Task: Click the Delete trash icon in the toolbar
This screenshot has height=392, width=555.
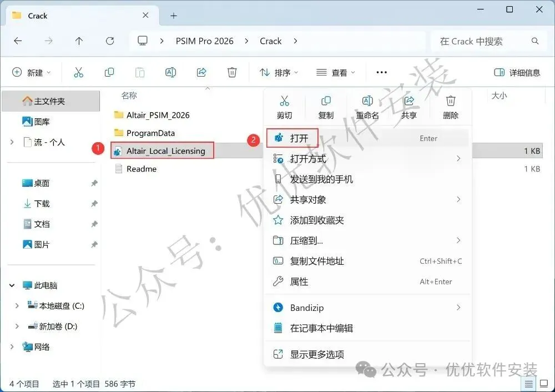Action: [232, 72]
